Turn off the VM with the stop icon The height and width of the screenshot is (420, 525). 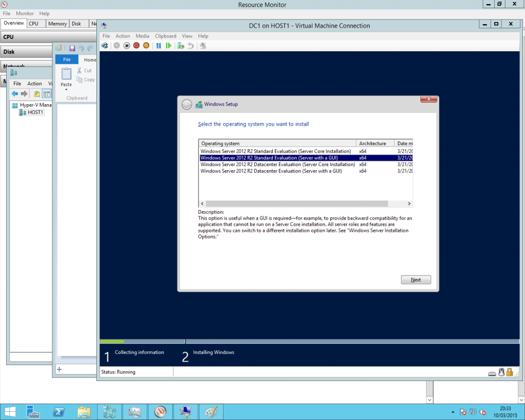(127, 46)
